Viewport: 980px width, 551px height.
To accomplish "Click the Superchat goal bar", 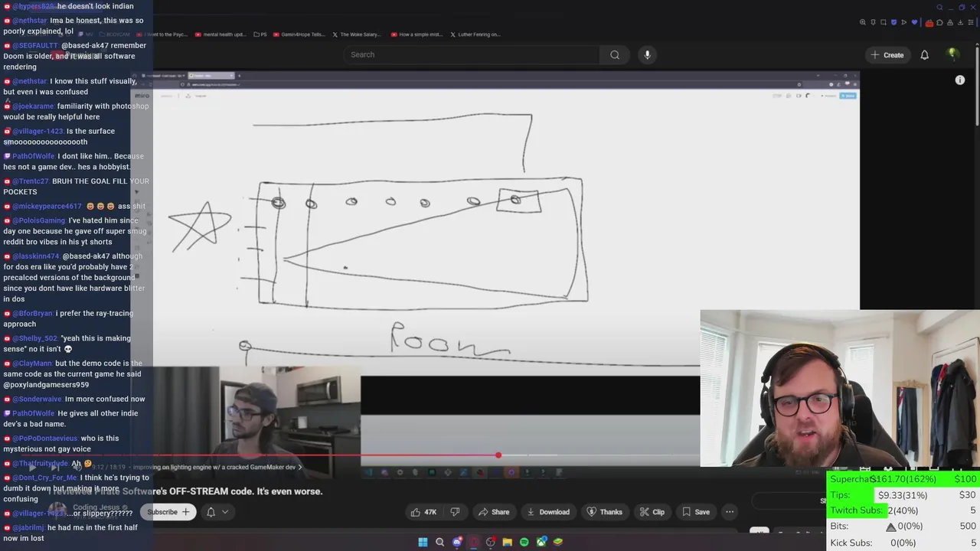I will 903,479.
